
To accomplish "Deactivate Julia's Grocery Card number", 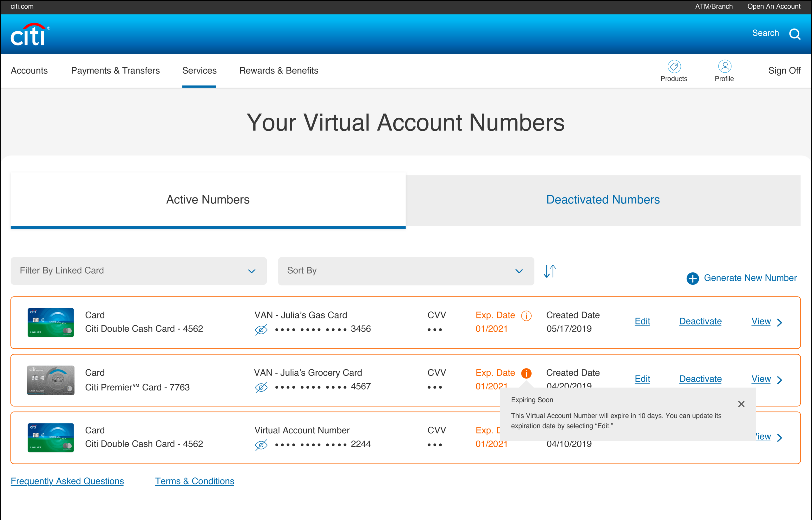I will 700,379.
